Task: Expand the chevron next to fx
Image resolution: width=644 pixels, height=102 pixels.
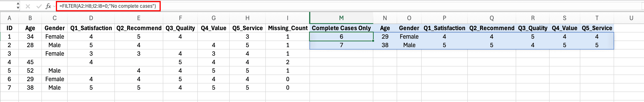Action: coord(54,6)
